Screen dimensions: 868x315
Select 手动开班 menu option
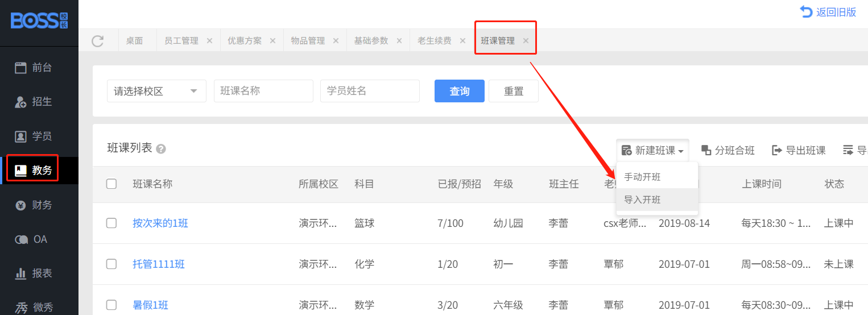point(643,177)
